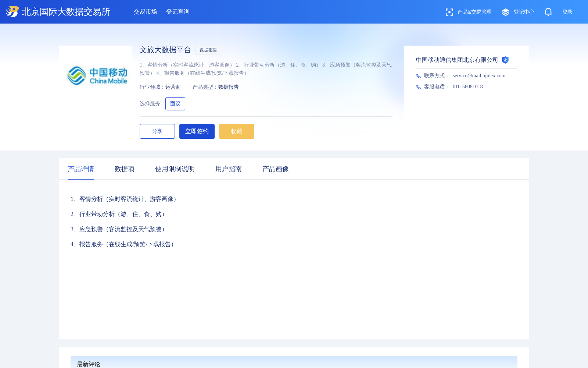Click the Beijing data exchange logo icon
The image size is (588, 368).
click(12, 12)
